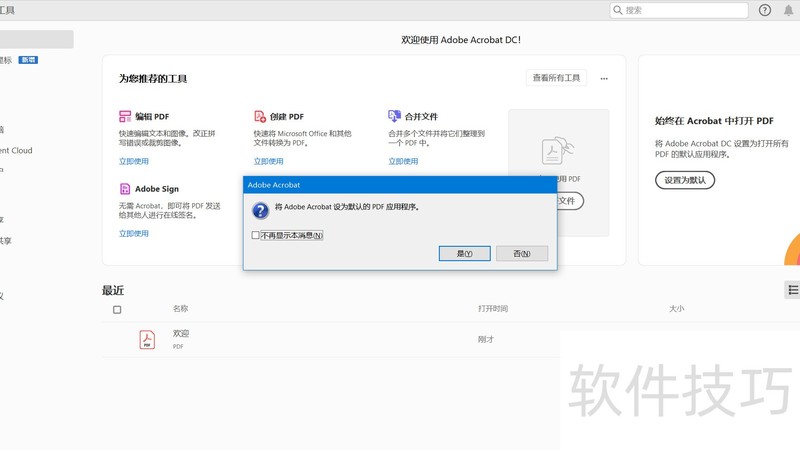Click 立即使用 link under Adobe Sign
This screenshot has width=800, height=450.
point(134,234)
